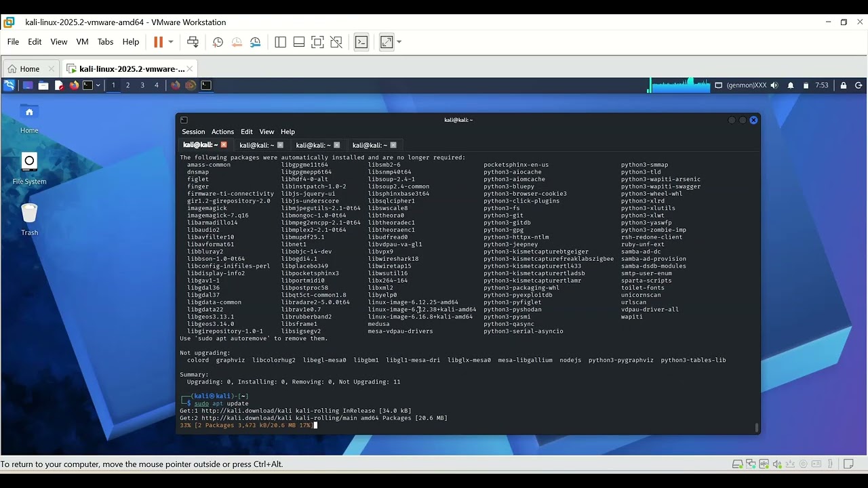Revert the VM to its last snapshot

click(x=237, y=42)
